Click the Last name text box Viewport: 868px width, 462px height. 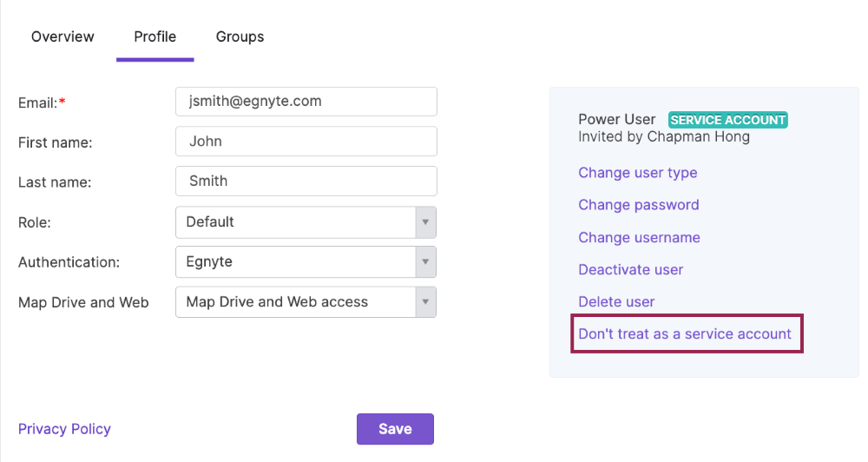click(x=306, y=181)
